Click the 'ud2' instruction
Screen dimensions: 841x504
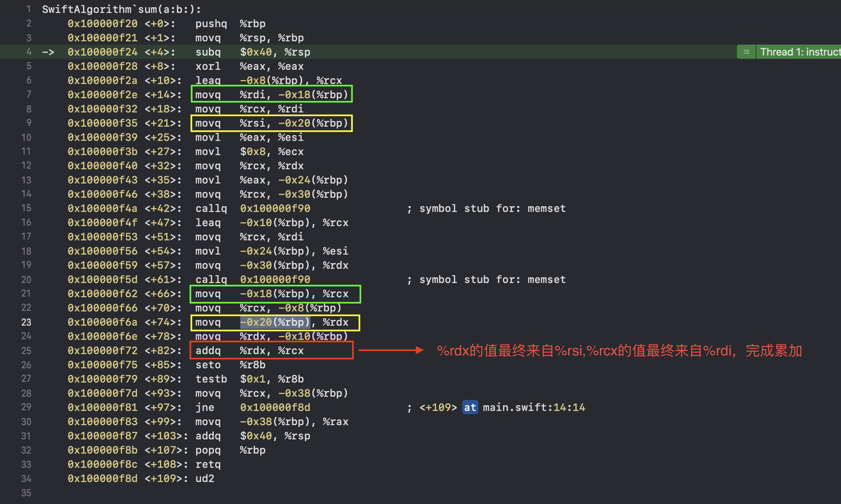(205, 479)
